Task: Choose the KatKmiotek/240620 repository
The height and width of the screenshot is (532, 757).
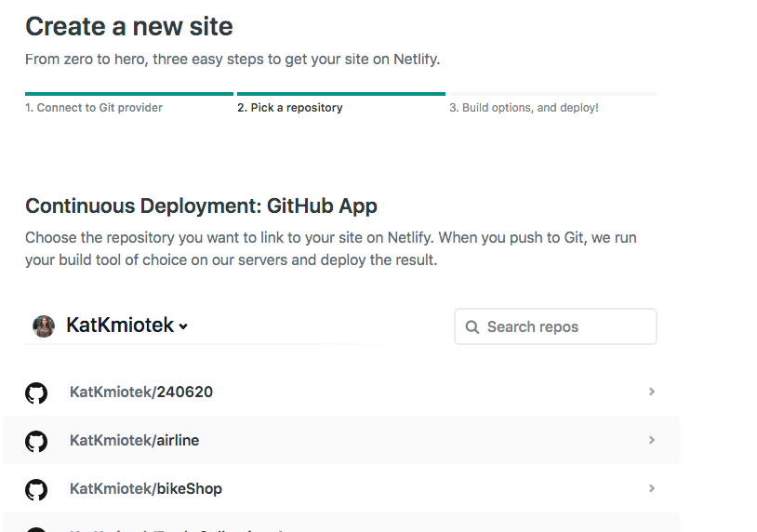Action: pyautogui.click(x=341, y=392)
